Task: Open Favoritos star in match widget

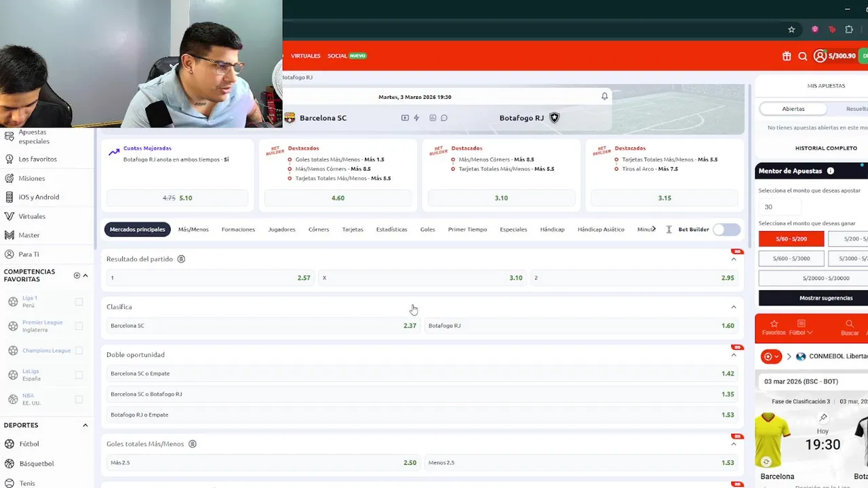Action: 774,328
